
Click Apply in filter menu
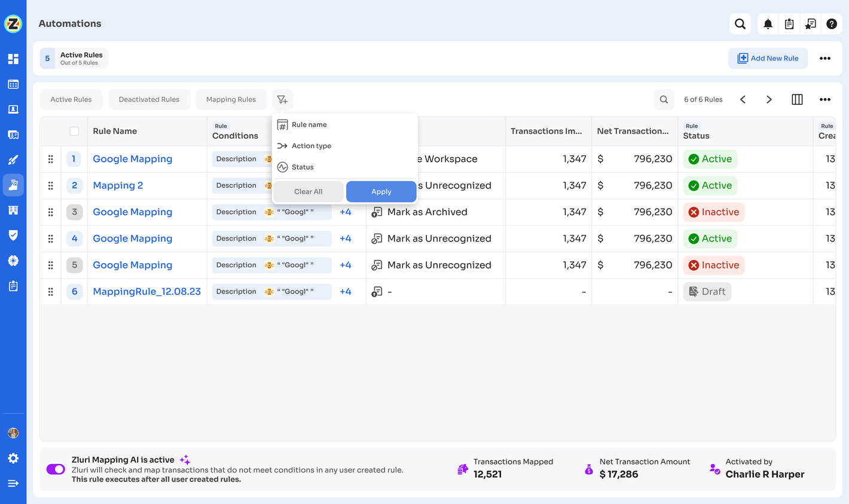381,191
